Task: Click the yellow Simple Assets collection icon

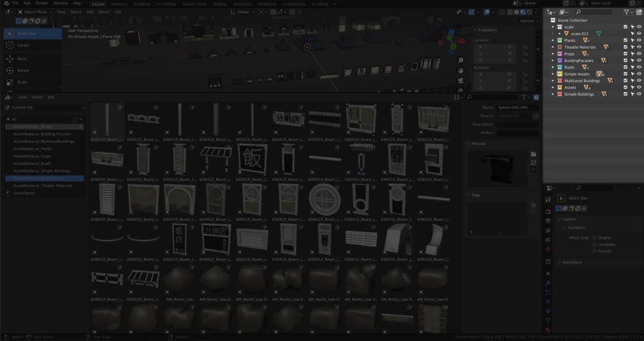Action: (x=560, y=74)
